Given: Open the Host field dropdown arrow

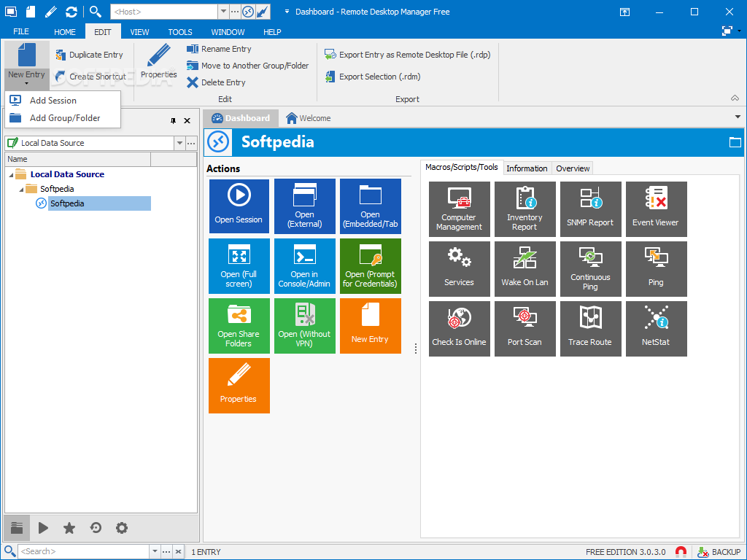Looking at the screenshot, I should [223, 12].
